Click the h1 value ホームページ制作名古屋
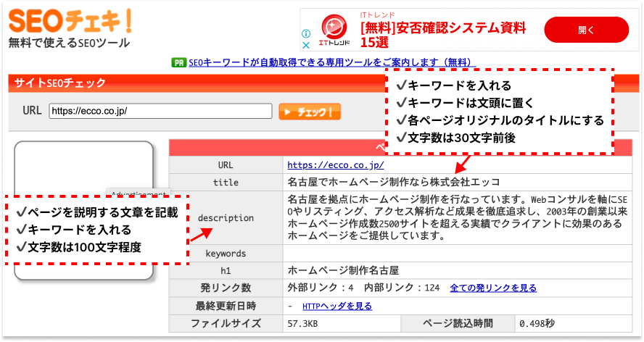This screenshot has width=644, height=342. click(x=343, y=270)
